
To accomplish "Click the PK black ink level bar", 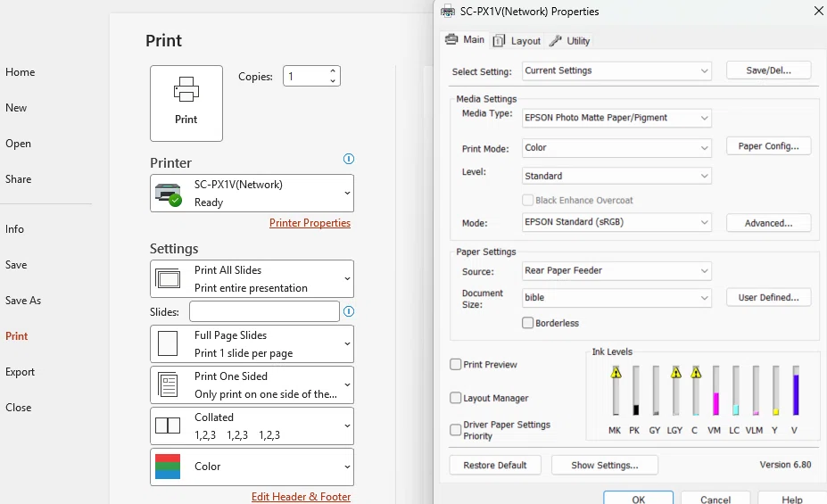I will coord(636,391).
